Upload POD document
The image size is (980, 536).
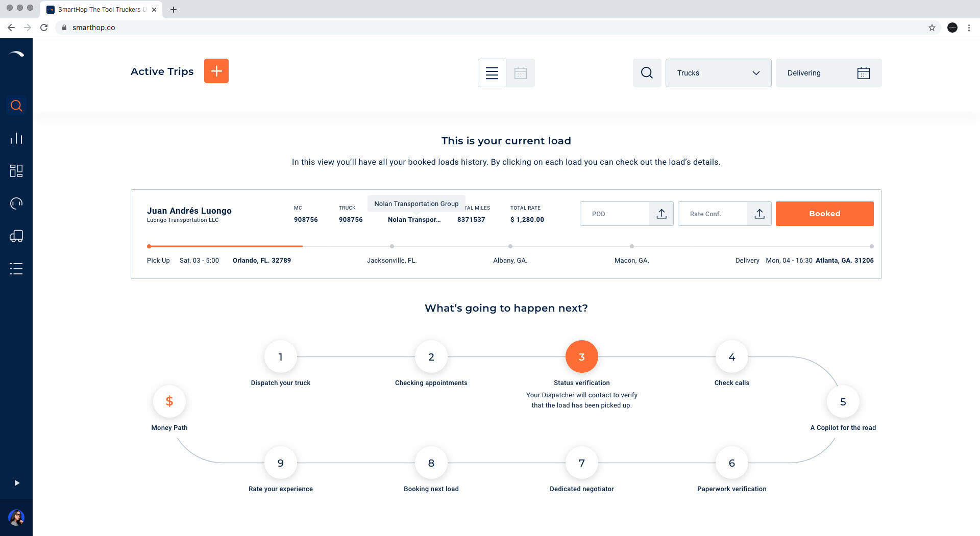tap(661, 214)
